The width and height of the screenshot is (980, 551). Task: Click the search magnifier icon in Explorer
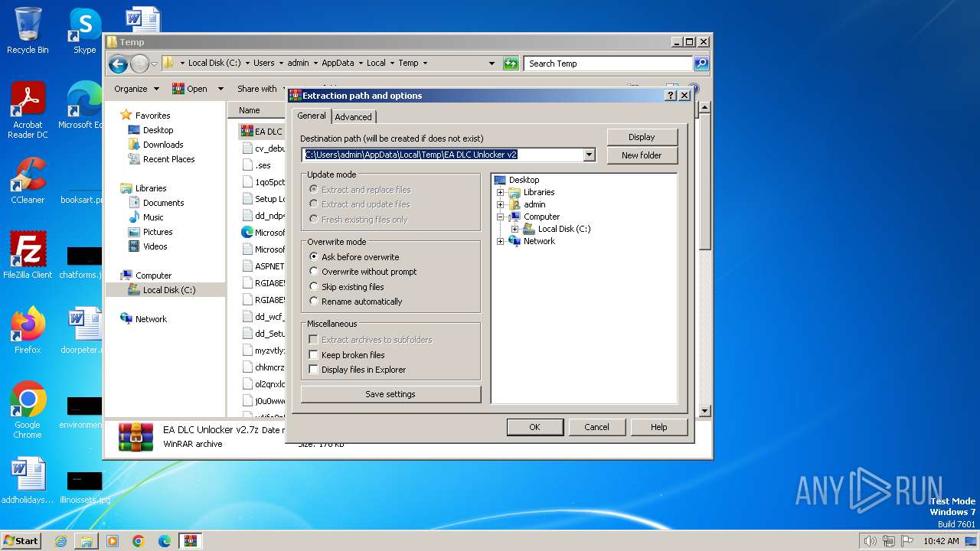click(701, 64)
